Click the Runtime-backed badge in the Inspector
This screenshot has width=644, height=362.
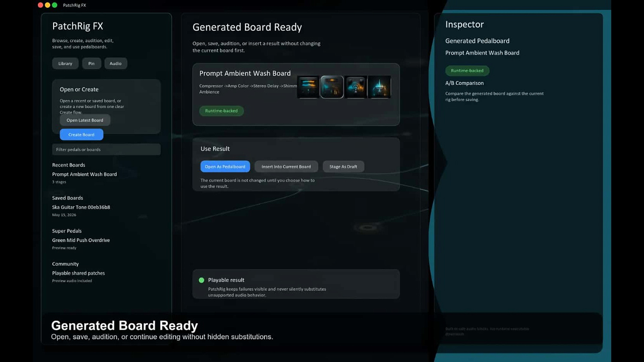[x=467, y=70]
